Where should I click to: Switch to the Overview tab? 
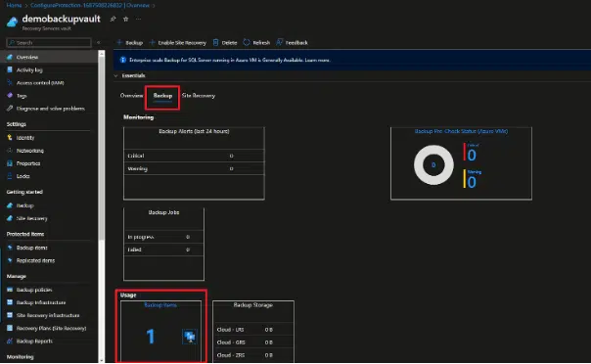tap(131, 96)
